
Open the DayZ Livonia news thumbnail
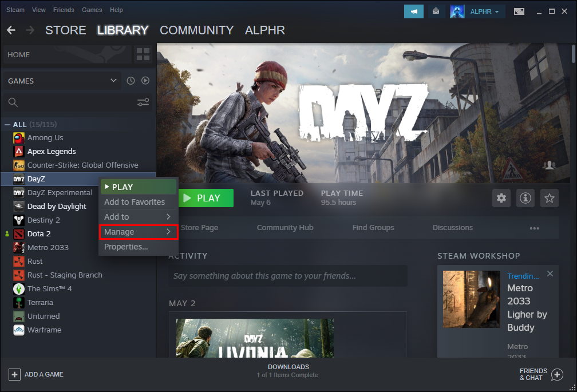click(x=255, y=338)
